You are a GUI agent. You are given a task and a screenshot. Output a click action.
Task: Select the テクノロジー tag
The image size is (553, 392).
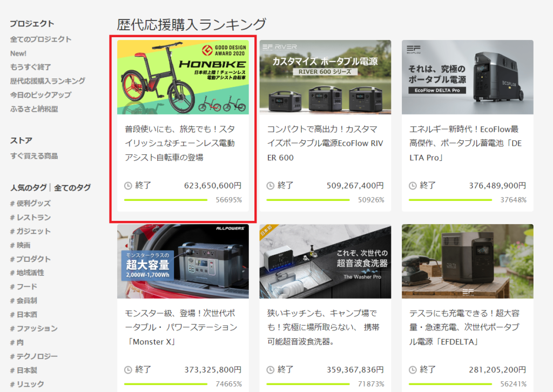click(x=34, y=356)
